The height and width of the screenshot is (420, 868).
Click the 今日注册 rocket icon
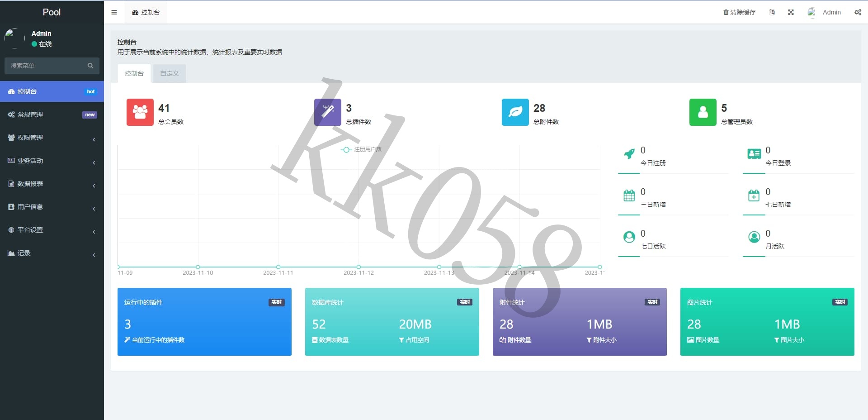[629, 154]
